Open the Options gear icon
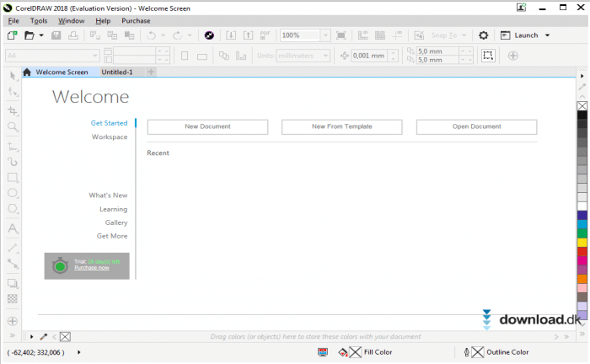 (484, 35)
